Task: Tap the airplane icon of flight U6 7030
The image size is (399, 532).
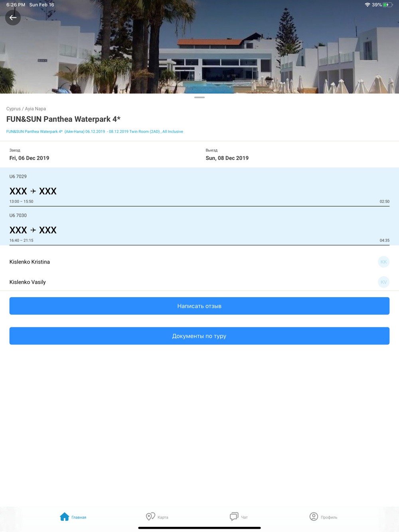Action: tap(33, 230)
